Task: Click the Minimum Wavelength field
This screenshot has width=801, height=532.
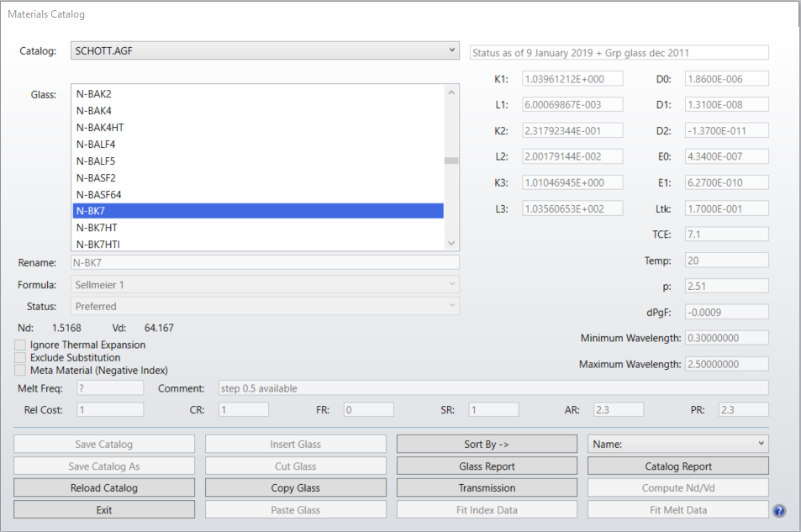Action: (x=726, y=338)
